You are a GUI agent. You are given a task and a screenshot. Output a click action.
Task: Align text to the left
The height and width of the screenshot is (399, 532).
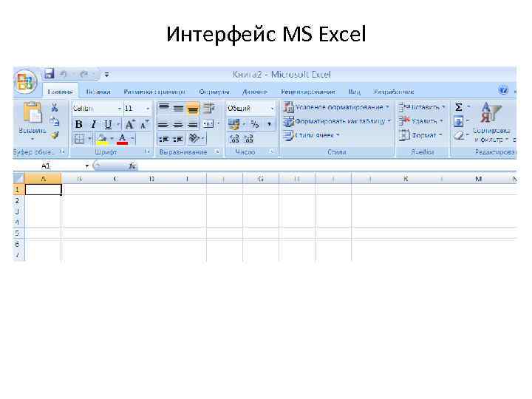click(163, 125)
